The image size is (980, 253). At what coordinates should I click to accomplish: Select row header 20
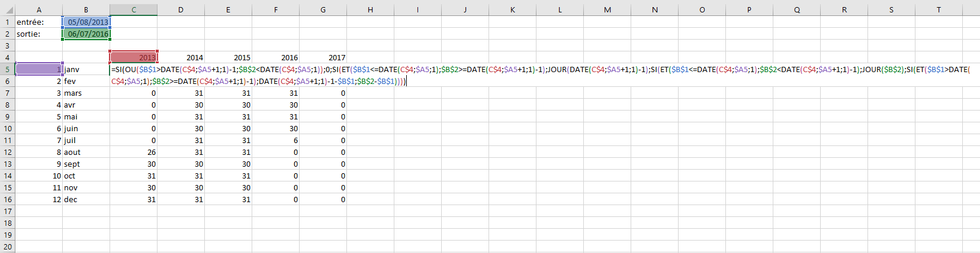(x=7, y=246)
